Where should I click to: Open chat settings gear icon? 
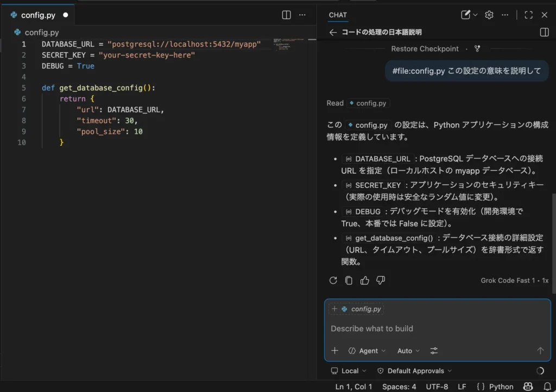489,15
